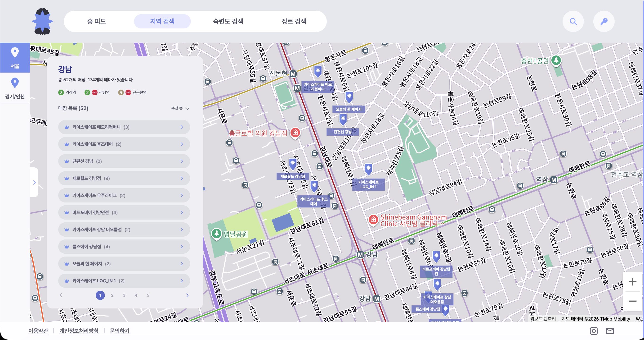Click the 매장 목록 (52) heading
Screen dimensions: 644x340
(73, 108)
